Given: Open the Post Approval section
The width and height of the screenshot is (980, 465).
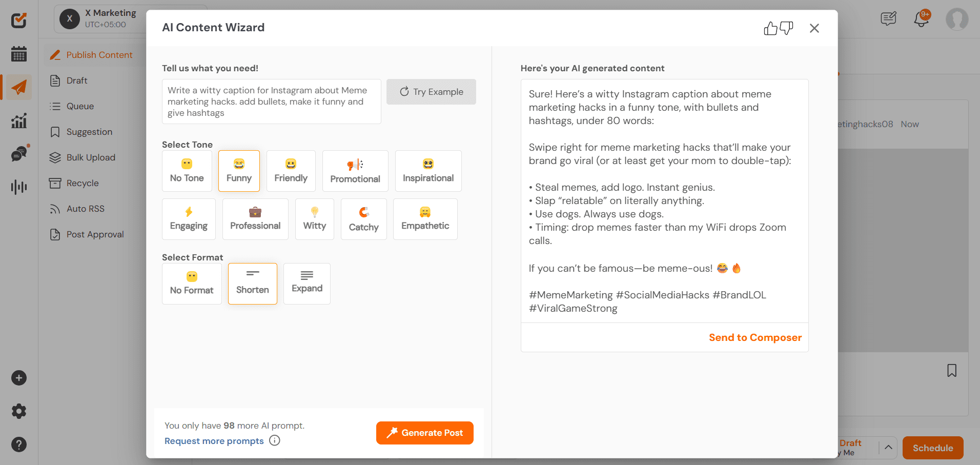Looking at the screenshot, I should [x=95, y=234].
